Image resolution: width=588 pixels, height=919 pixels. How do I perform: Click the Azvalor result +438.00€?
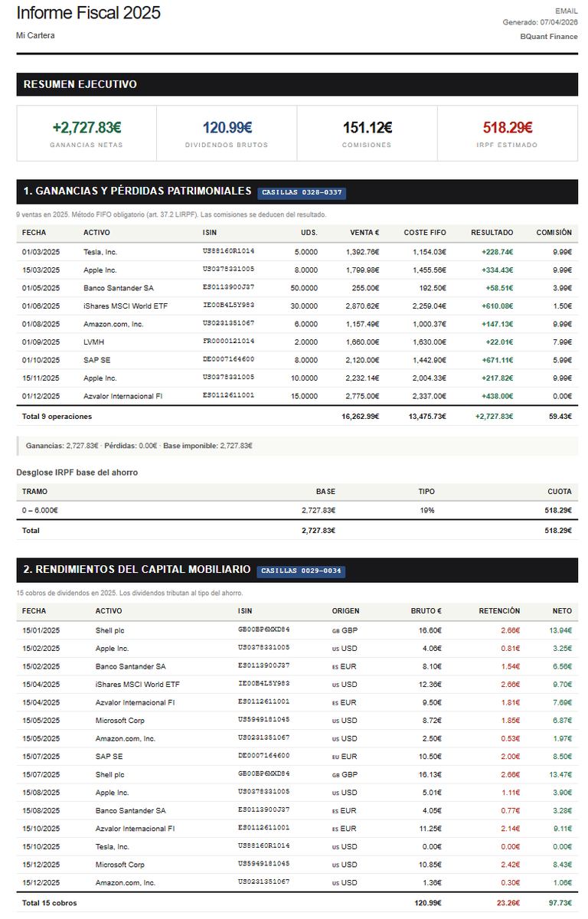point(498,396)
